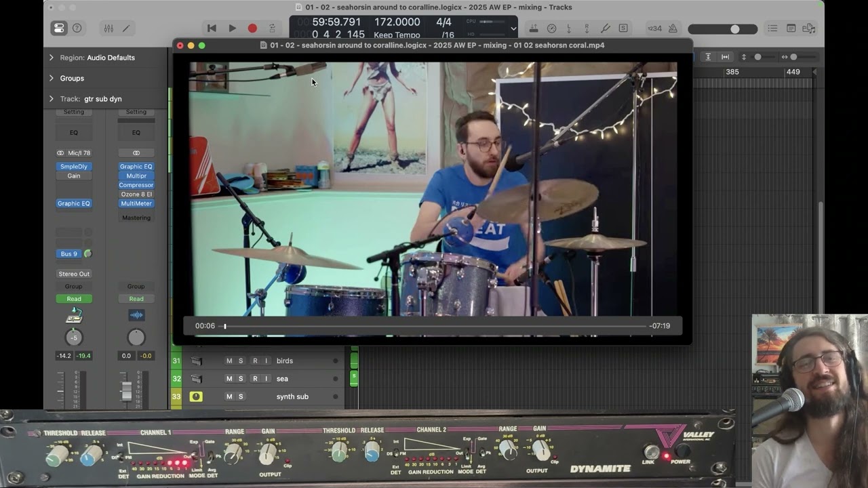Open the left strip Graphic EQ plug-in

[74, 203]
